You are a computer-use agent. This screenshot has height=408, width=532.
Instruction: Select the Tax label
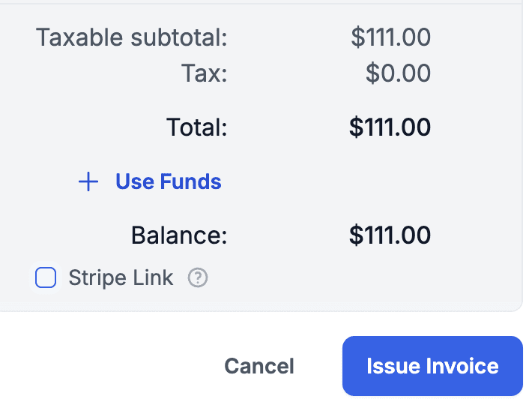[x=204, y=73]
